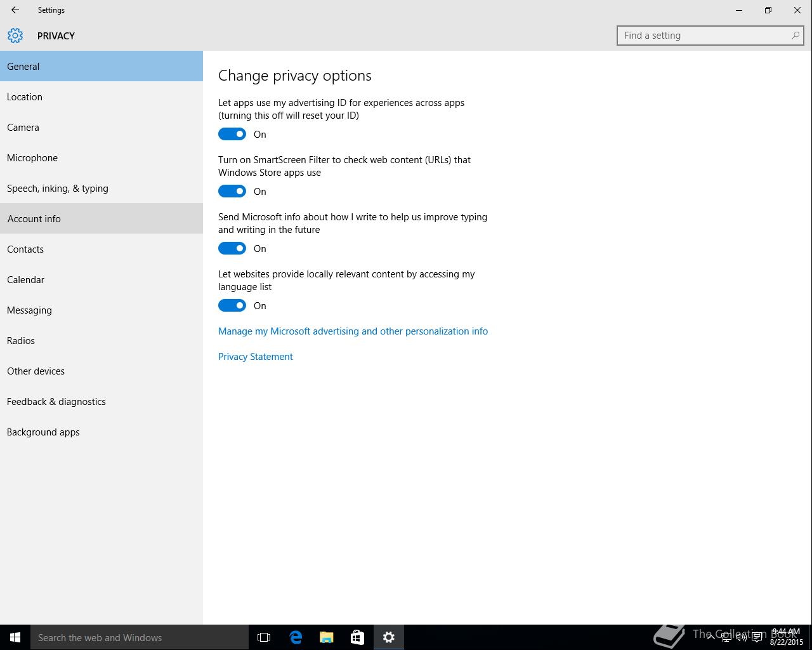Disable the SmartScreen Filter toggle
The image size is (812, 650).
pyautogui.click(x=232, y=191)
